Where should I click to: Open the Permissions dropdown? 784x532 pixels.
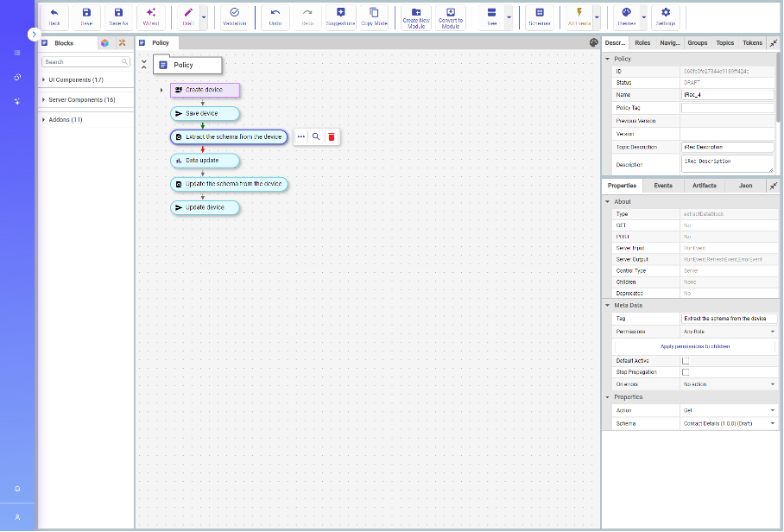point(729,332)
